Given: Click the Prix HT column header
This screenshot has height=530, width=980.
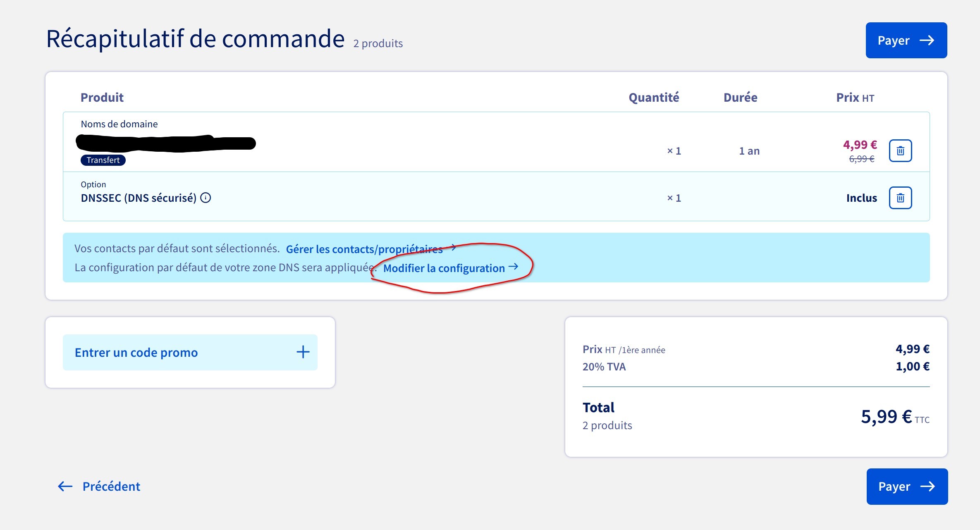Looking at the screenshot, I should (855, 98).
